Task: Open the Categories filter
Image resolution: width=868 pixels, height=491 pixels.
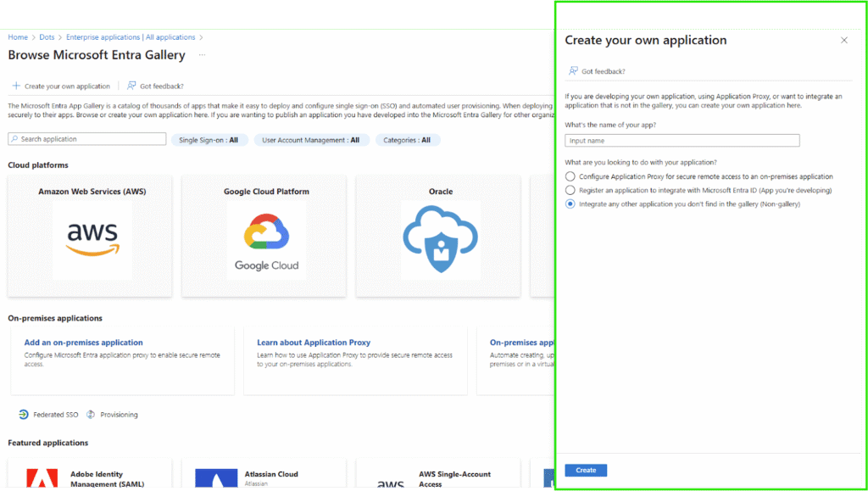Action: click(x=407, y=140)
